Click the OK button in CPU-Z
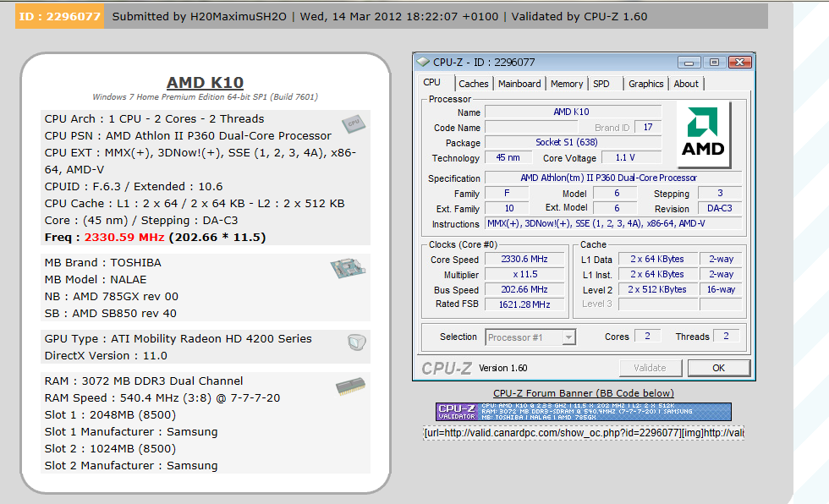The width and height of the screenshot is (829, 504). [718, 368]
